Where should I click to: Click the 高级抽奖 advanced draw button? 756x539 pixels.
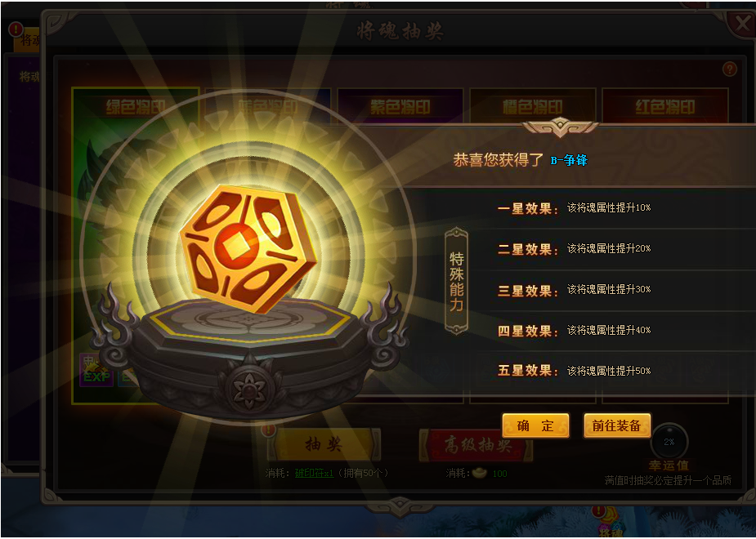[x=476, y=445]
